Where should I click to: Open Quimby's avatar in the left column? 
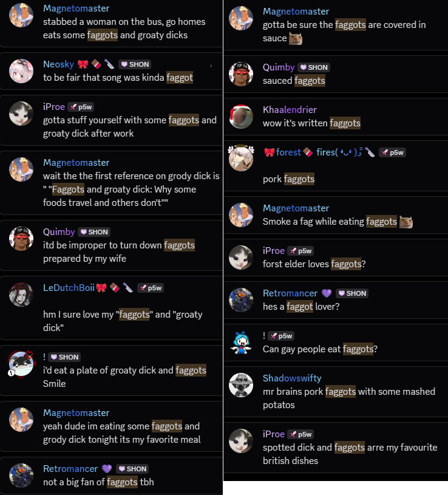pyautogui.click(x=21, y=239)
